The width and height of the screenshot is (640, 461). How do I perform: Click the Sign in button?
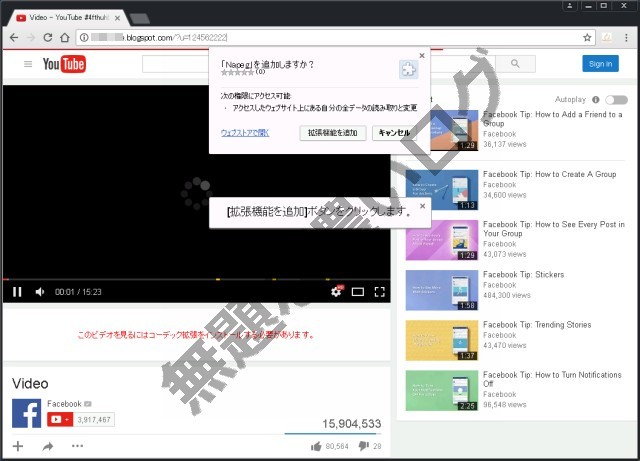(x=600, y=64)
